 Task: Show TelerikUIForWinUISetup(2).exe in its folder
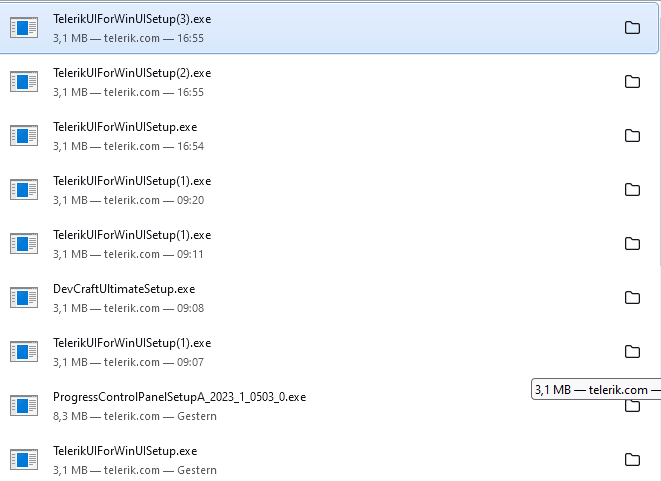click(x=632, y=82)
